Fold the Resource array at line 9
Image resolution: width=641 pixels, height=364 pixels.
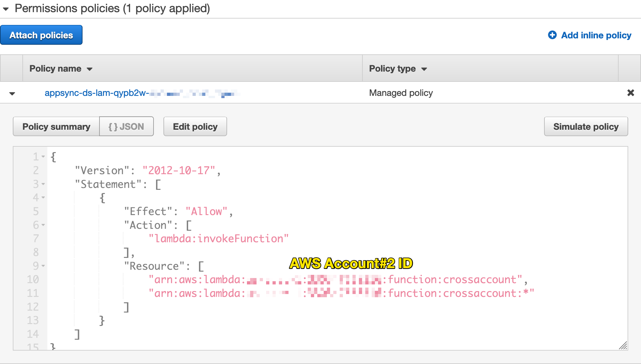coord(43,266)
